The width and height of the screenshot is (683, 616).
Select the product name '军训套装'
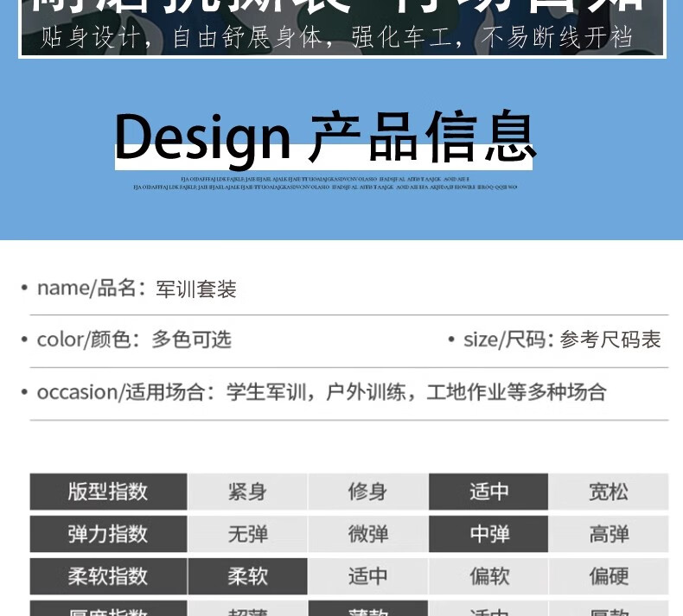coord(196,289)
